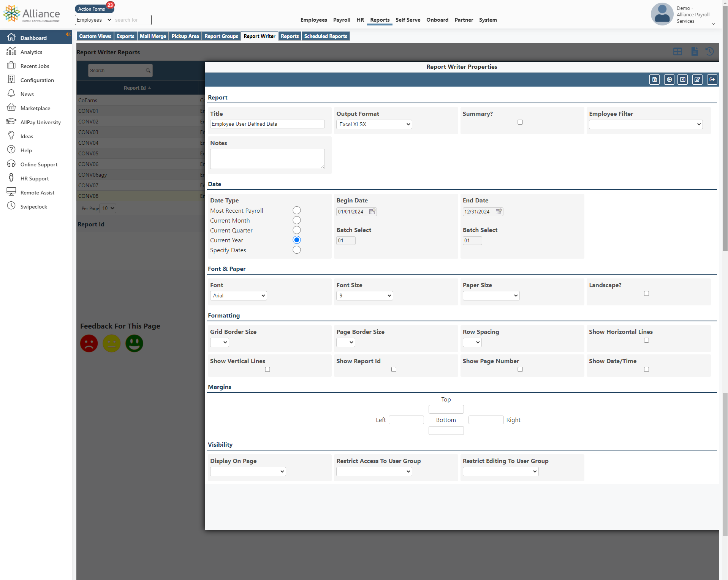
Task: Open the Begin Date calendar picker
Action: (x=372, y=212)
